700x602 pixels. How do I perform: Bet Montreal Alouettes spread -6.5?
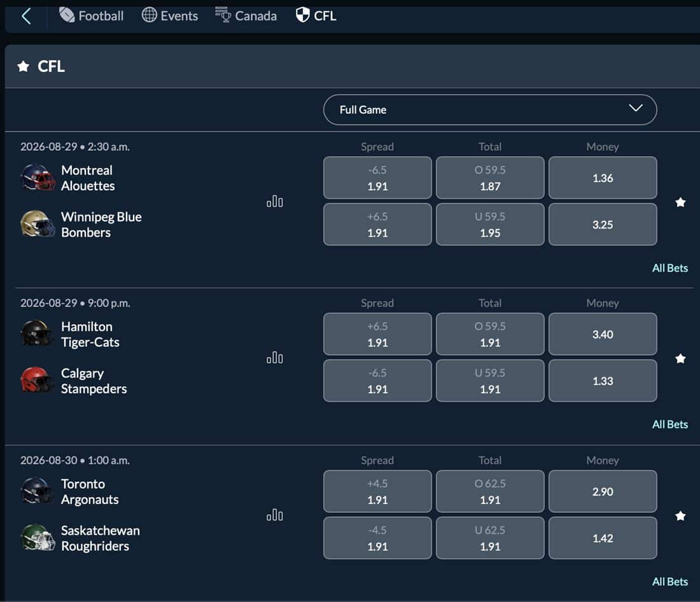pyautogui.click(x=377, y=178)
